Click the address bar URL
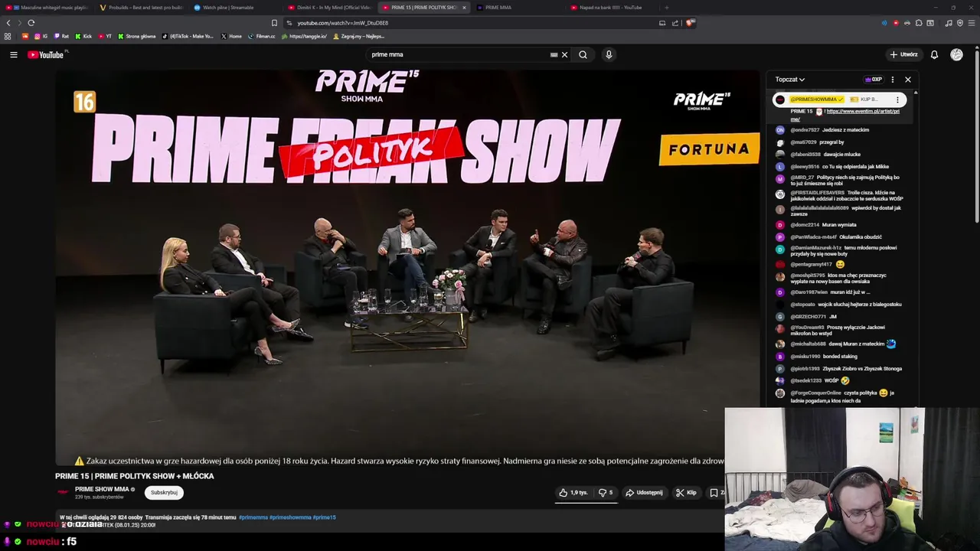This screenshot has height=551, width=980. [x=343, y=23]
